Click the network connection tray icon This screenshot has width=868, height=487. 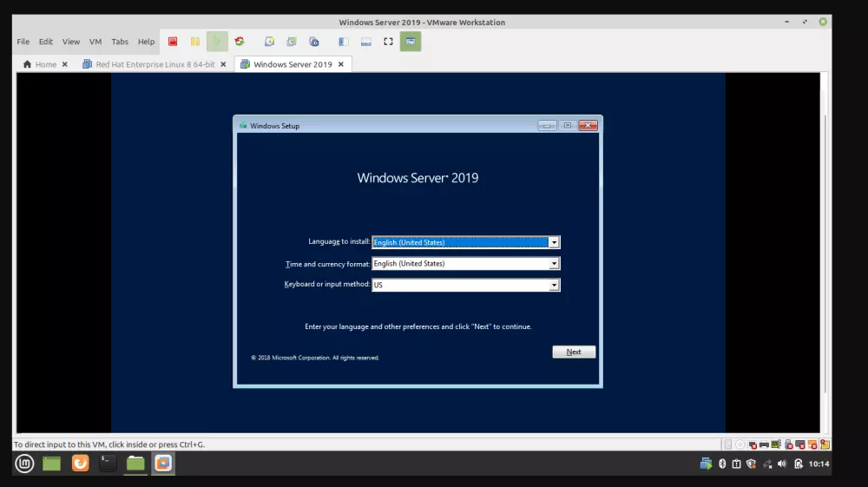(767, 464)
